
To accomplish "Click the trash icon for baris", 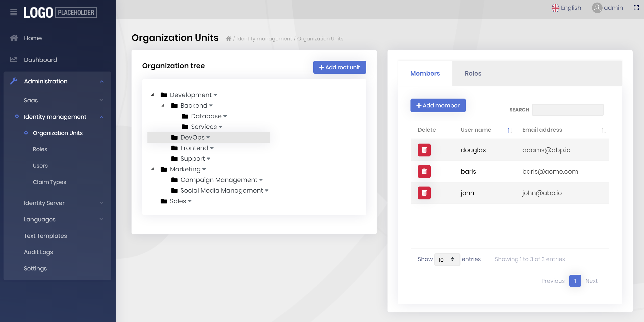I will [424, 171].
